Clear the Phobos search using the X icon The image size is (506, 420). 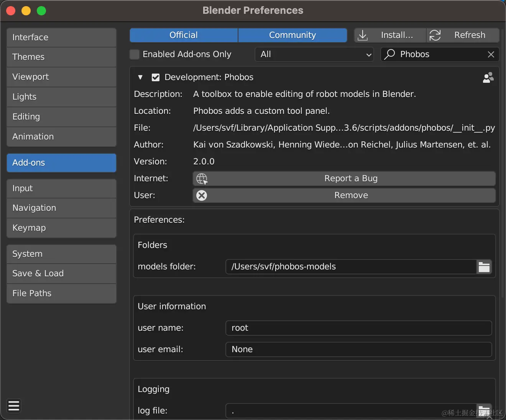pyautogui.click(x=491, y=54)
